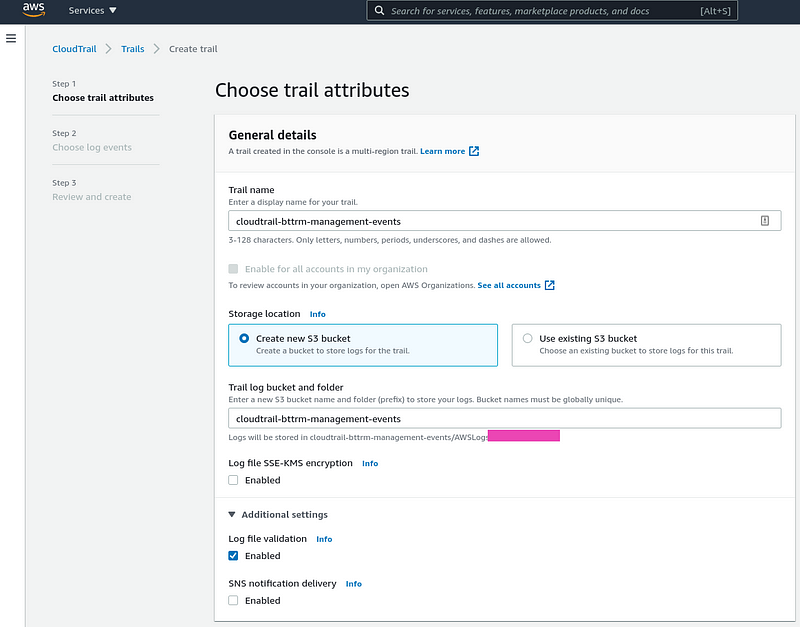800x627 pixels.
Task: Click the Choose trail attributes page title
Action: click(312, 90)
